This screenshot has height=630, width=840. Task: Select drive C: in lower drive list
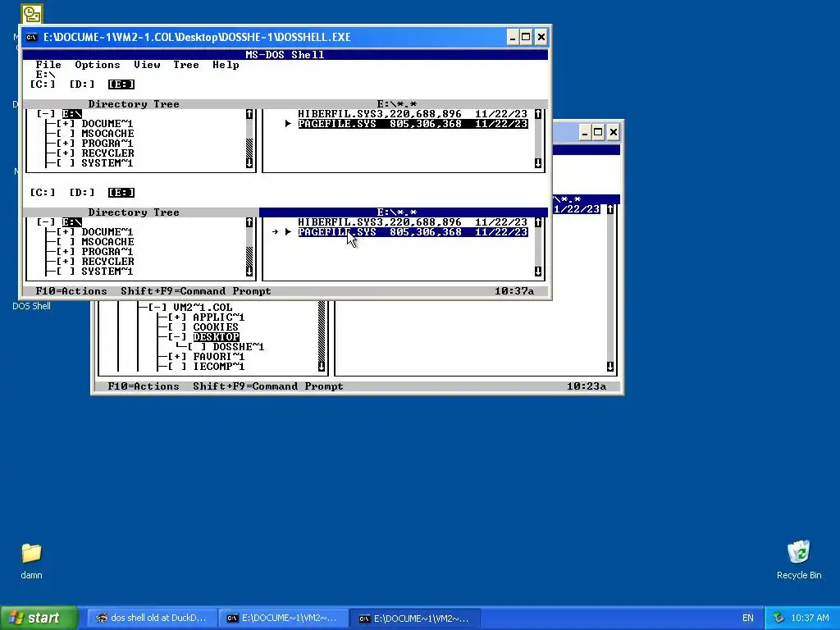point(43,193)
